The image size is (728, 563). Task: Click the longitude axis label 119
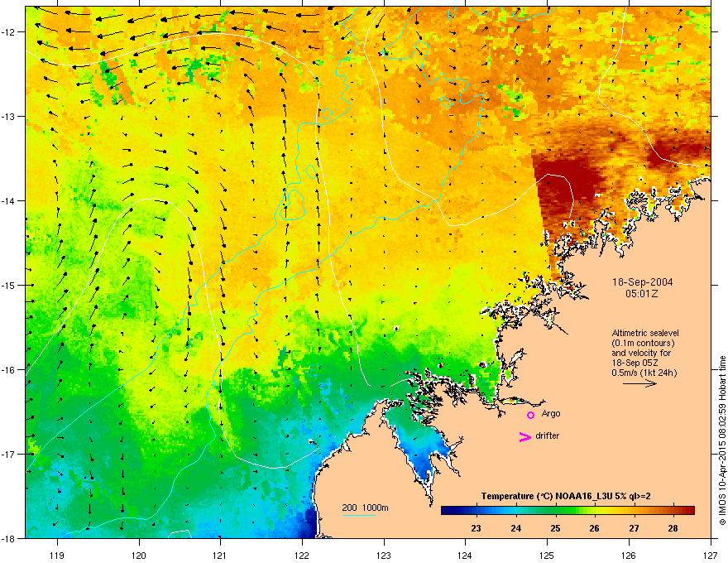click(x=57, y=555)
